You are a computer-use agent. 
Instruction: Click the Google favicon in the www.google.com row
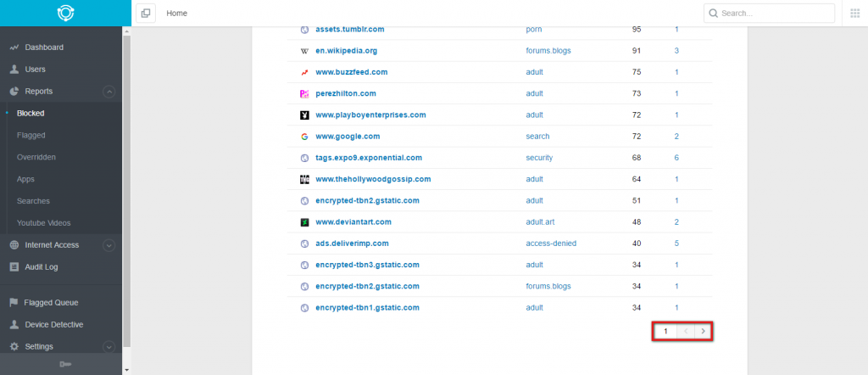tap(304, 137)
